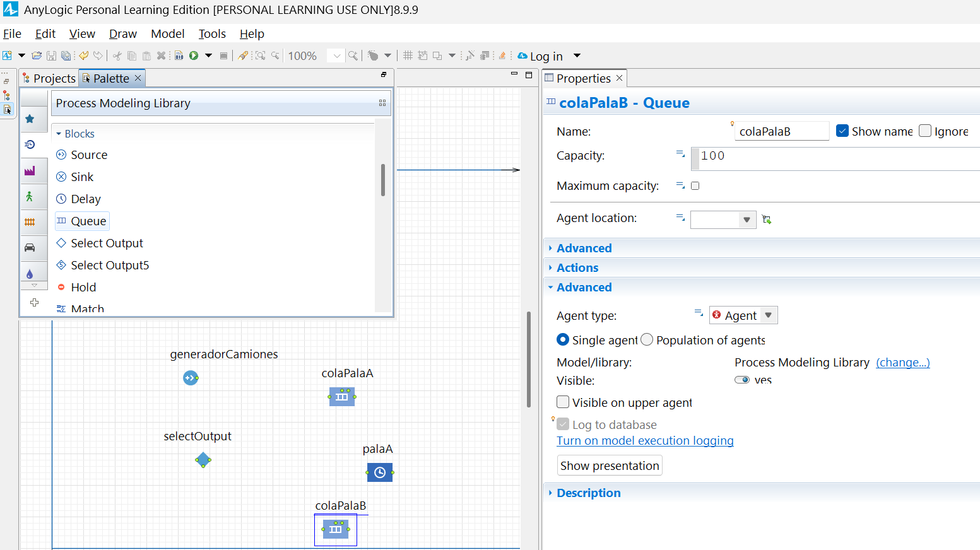Toggle the Visible yes switch
The image size is (980, 550).
742,380
